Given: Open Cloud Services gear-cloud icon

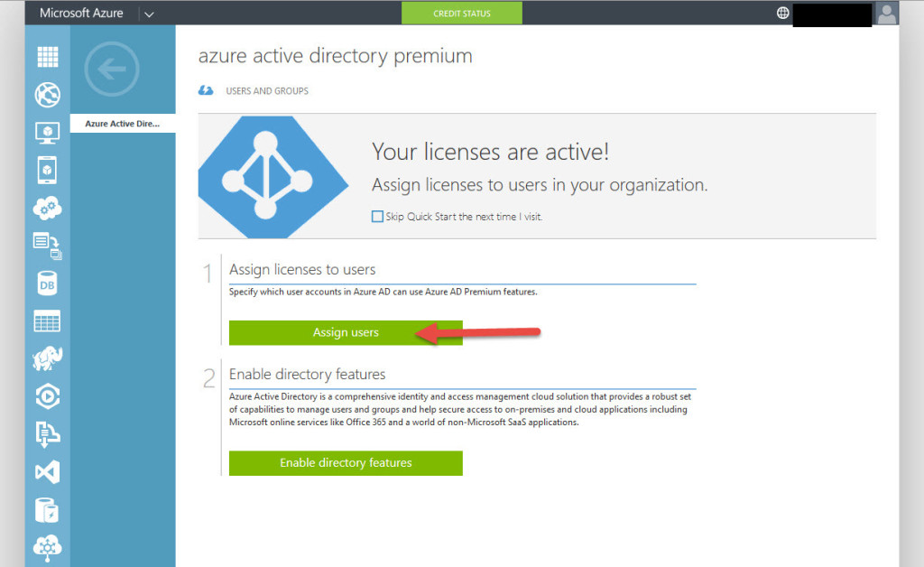Looking at the screenshot, I should click(x=47, y=208).
